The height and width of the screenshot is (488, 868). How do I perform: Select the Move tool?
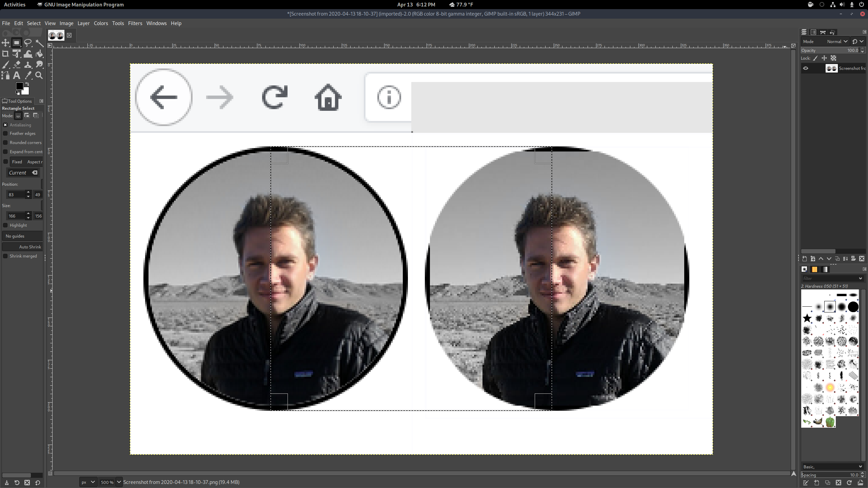tap(5, 43)
